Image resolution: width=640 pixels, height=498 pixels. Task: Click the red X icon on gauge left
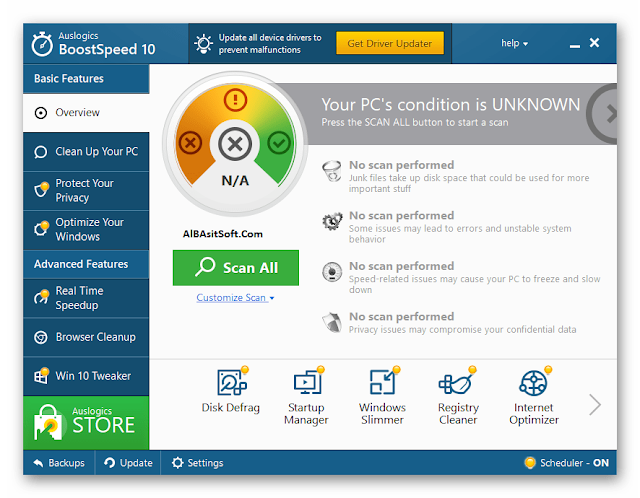[x=190, y=143]
